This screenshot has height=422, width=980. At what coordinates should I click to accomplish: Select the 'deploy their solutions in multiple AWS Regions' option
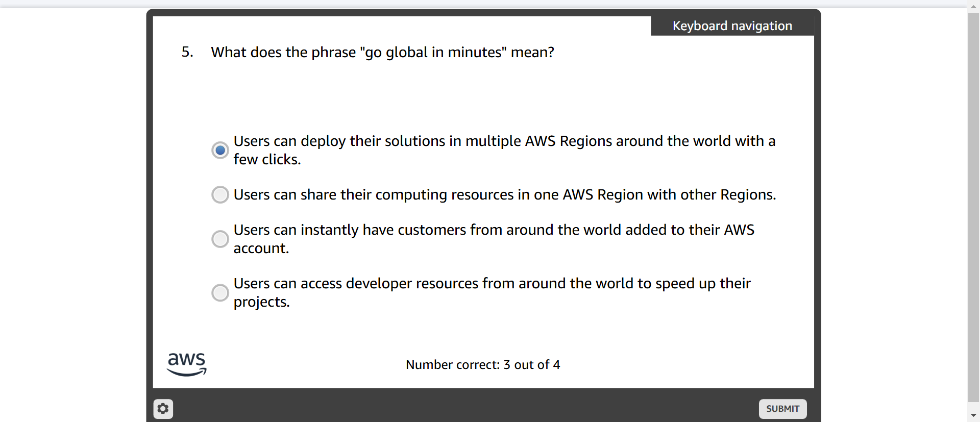tap(220, 150)
